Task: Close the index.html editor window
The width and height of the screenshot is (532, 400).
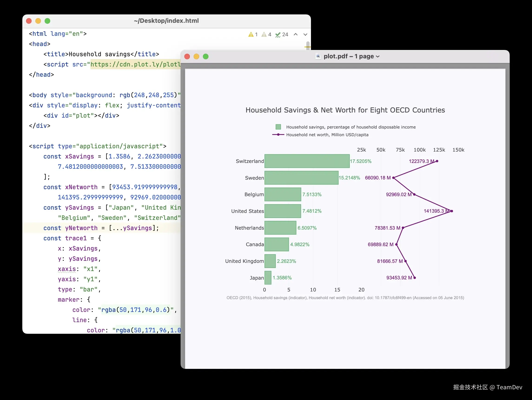Action: point(29,21)
